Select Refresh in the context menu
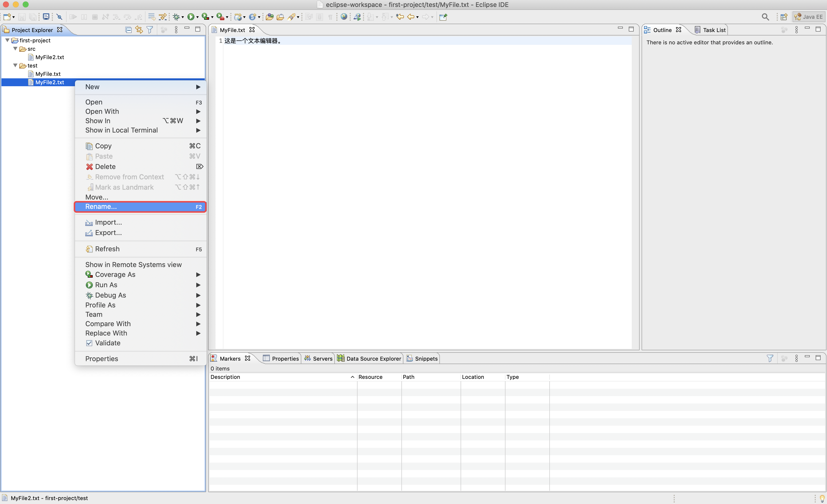 (x=141, y=249)
